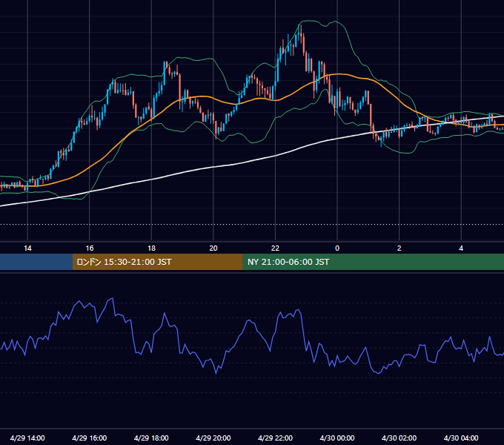The height and width of the screenshot is (445, 504).
Task: Click the 4 hour axis label
Action: (461, 248)
